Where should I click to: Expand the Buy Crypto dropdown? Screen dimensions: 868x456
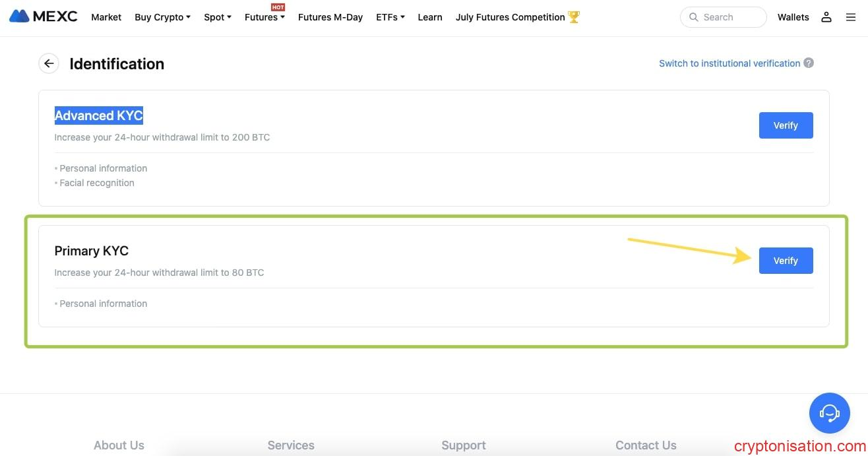(x=162, y=17)
